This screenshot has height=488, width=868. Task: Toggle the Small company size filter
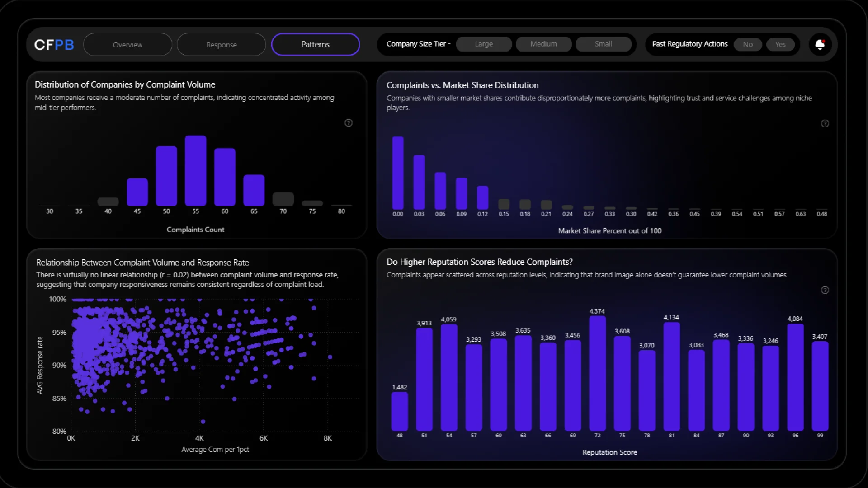coord(603,44)
